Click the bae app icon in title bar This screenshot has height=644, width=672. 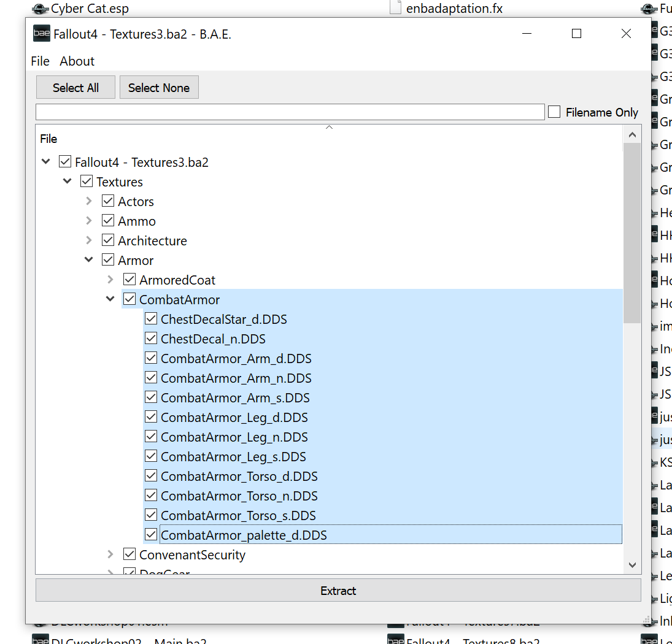click(x=42, y=33)
